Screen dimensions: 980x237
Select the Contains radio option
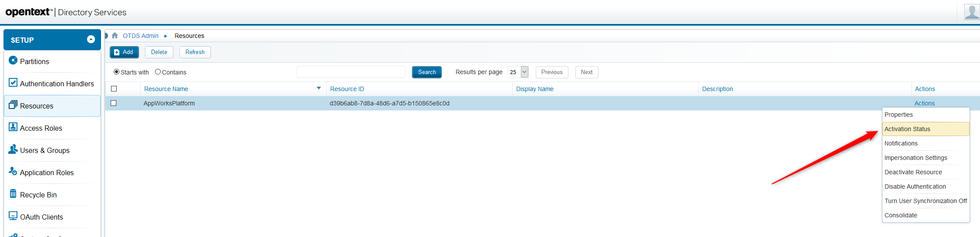pyautogui.click(x=158, y=72)
